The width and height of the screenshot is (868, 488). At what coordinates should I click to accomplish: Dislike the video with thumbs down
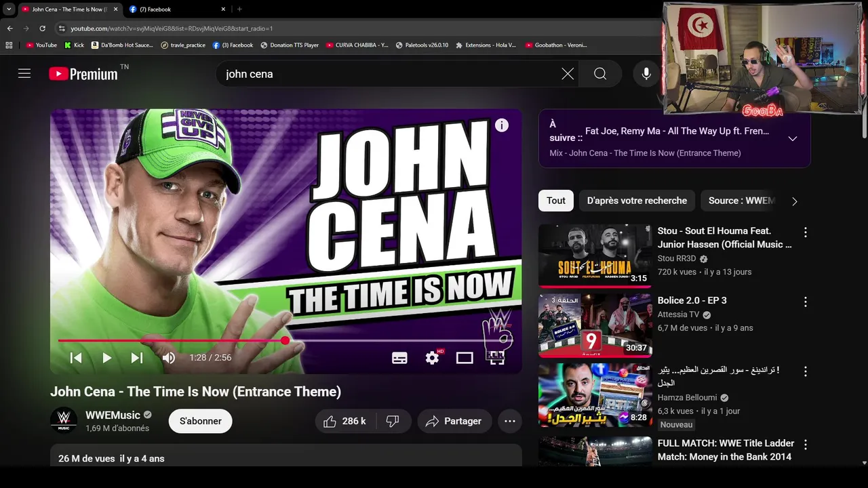pos(393,421)
